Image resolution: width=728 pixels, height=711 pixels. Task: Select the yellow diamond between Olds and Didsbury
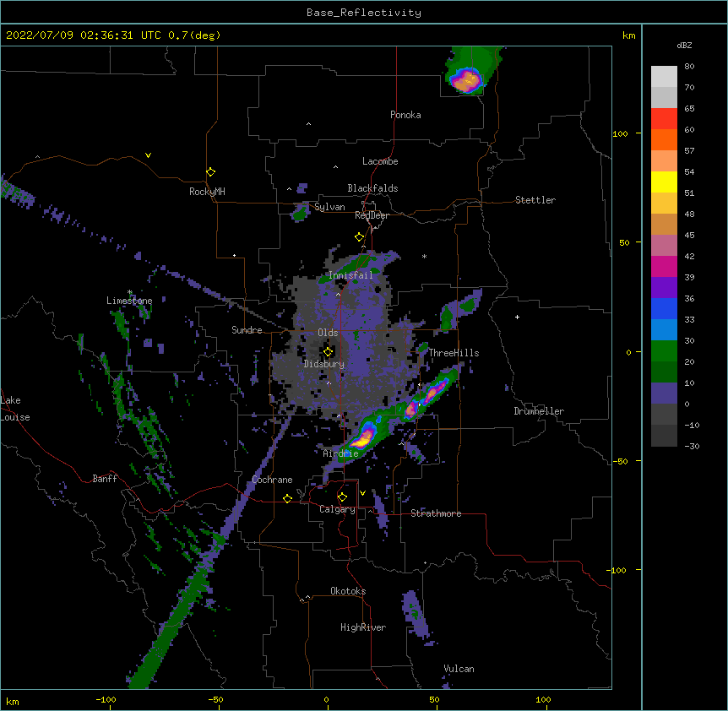coord(328,351)
